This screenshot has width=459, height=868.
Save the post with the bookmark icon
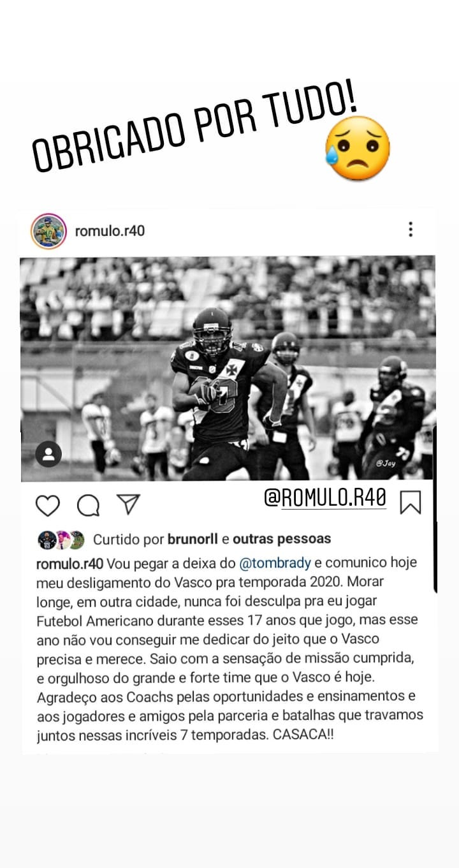[x=410, y=502]
